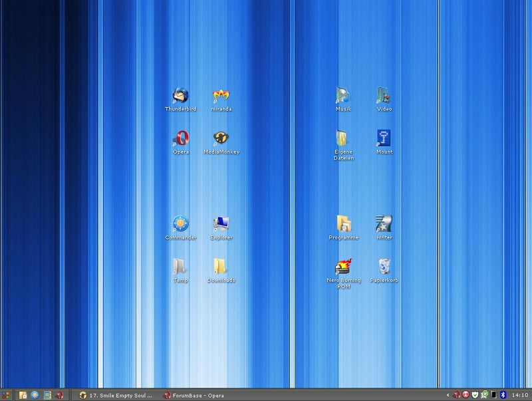
Task: Open the Downloads folder icon
Action: (221, 271)
